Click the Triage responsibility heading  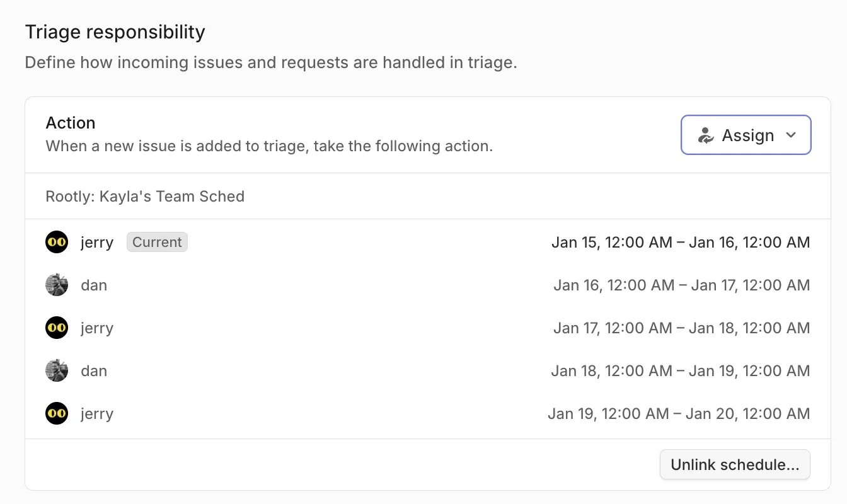pyautogui.click(x=115, y=32)
